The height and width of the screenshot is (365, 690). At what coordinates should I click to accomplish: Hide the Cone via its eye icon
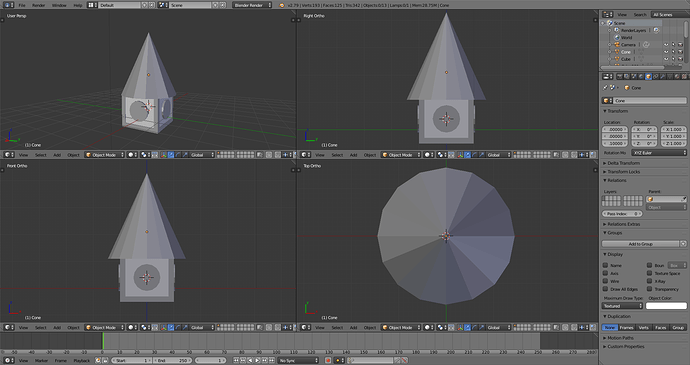pyautogui.click(x=666, y=52)
